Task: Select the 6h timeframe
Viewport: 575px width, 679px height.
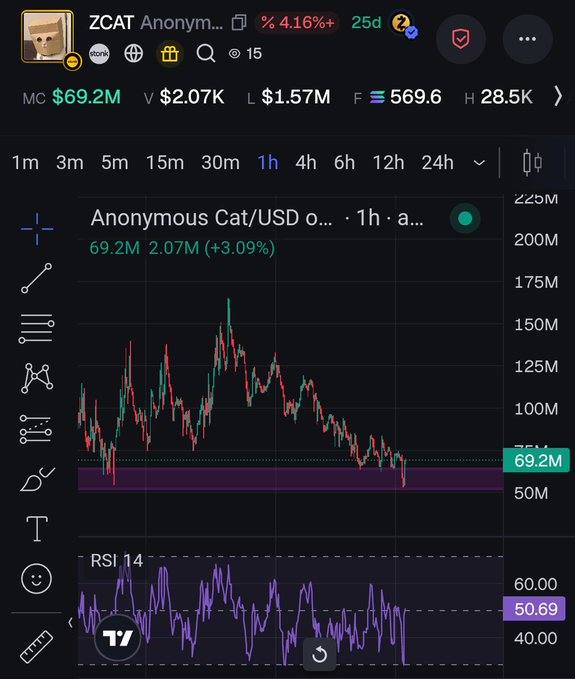Action: tap(344, 163)
